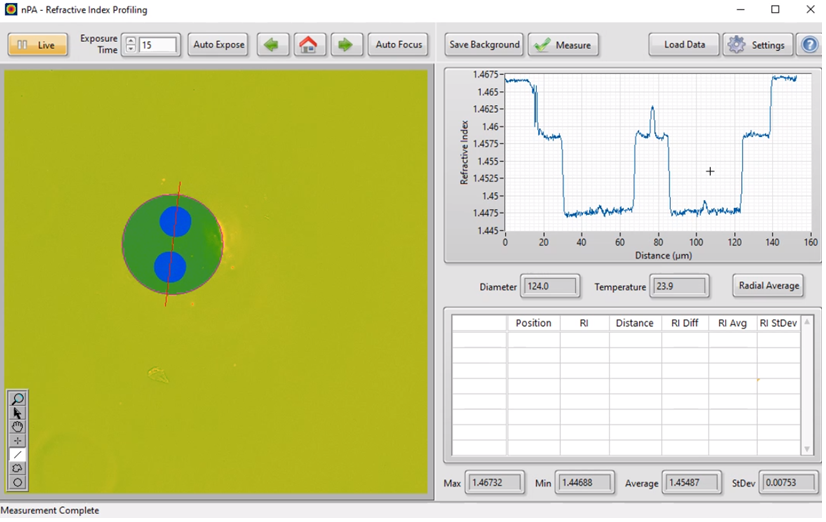826x522 pixels.
Task: Click the green right arrow button
Action: tap(346, 45)
